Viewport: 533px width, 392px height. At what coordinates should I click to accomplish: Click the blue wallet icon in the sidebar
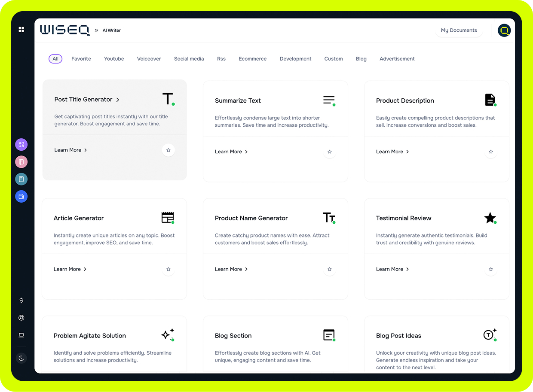point(21,196)
